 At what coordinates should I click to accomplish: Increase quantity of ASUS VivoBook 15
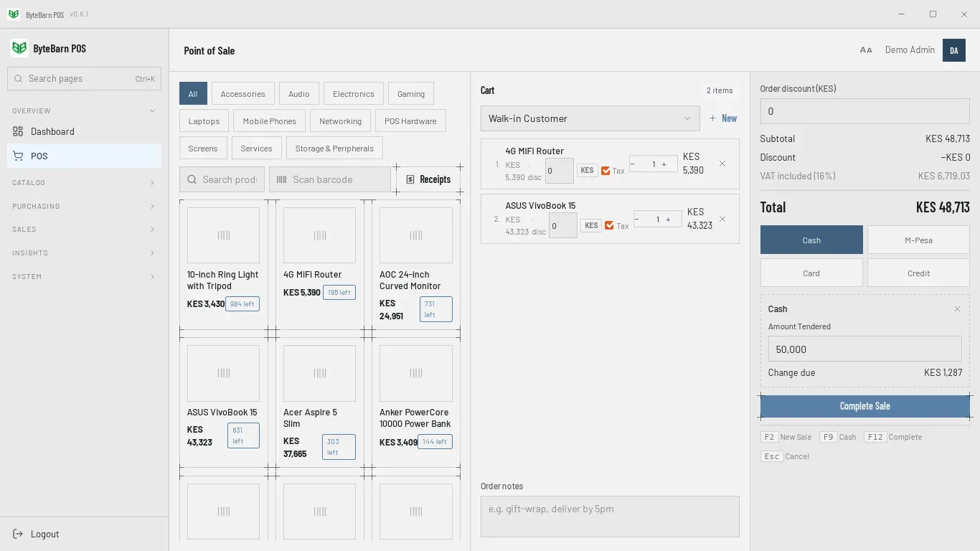pyautogui.click(x=669, y=220)
